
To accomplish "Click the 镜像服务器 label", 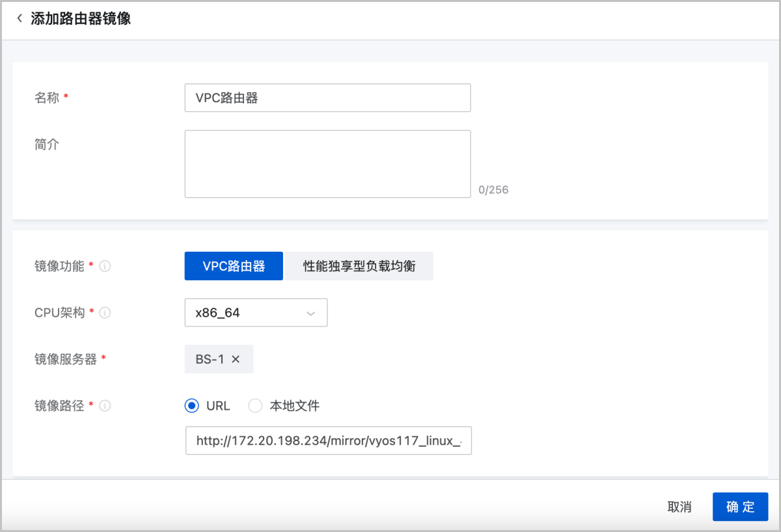I will coord(65,359).
